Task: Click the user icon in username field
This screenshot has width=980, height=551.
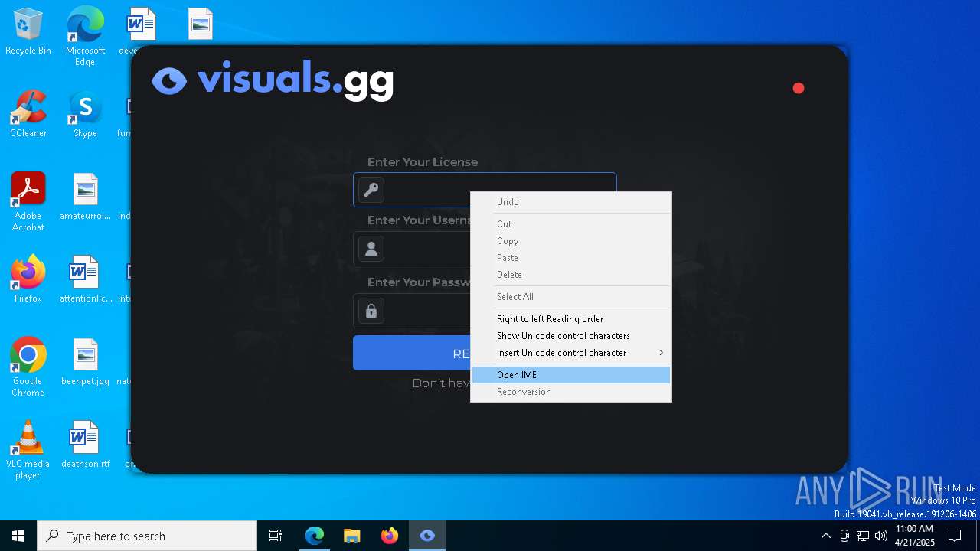Action: click(x=371, y=249)
